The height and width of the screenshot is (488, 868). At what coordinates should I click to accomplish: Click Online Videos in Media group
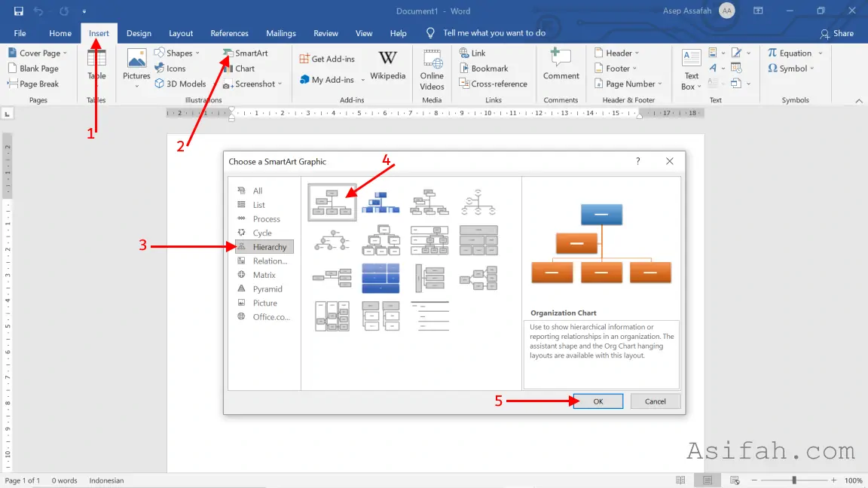[432, 70]
